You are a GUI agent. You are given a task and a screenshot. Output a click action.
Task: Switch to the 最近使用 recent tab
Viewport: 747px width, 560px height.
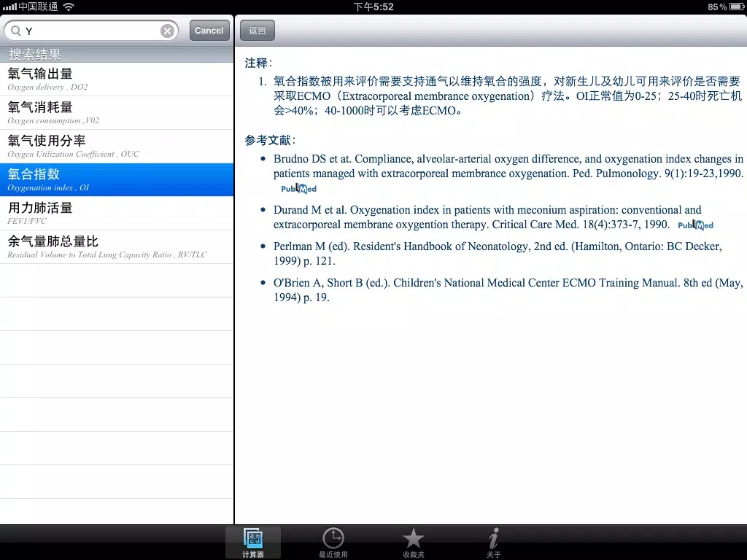coord(333,542)
